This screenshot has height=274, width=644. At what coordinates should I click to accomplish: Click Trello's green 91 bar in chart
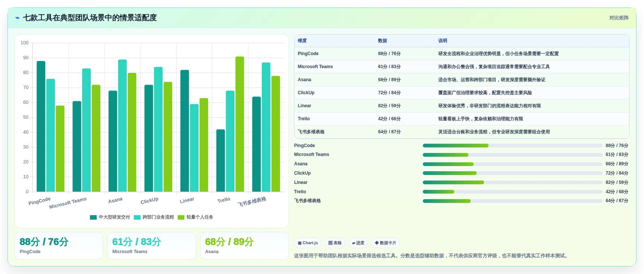tap(240, 124)
